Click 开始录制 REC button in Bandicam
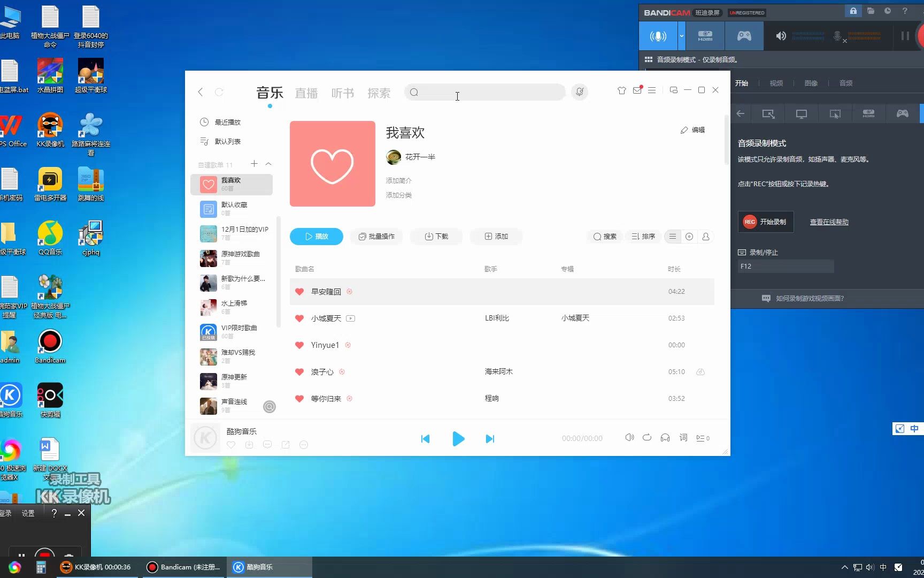Viewport: 924px width, 578px height. click(x=766, y=222)
